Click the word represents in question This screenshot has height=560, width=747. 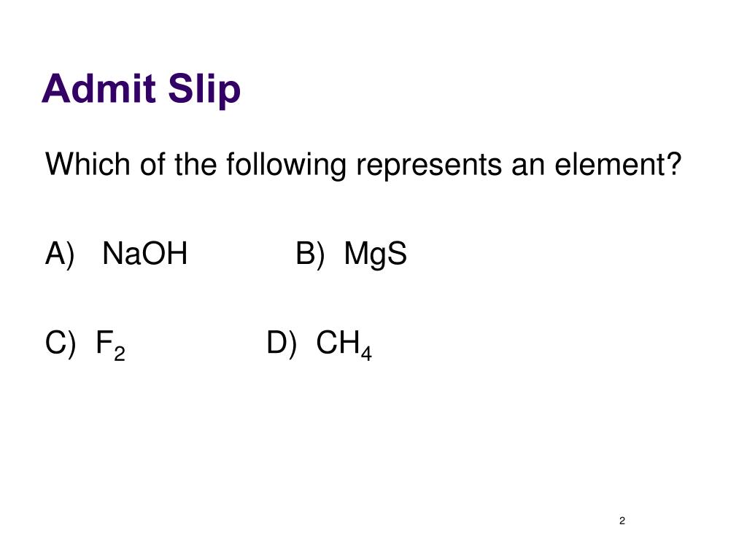[429, 167]
